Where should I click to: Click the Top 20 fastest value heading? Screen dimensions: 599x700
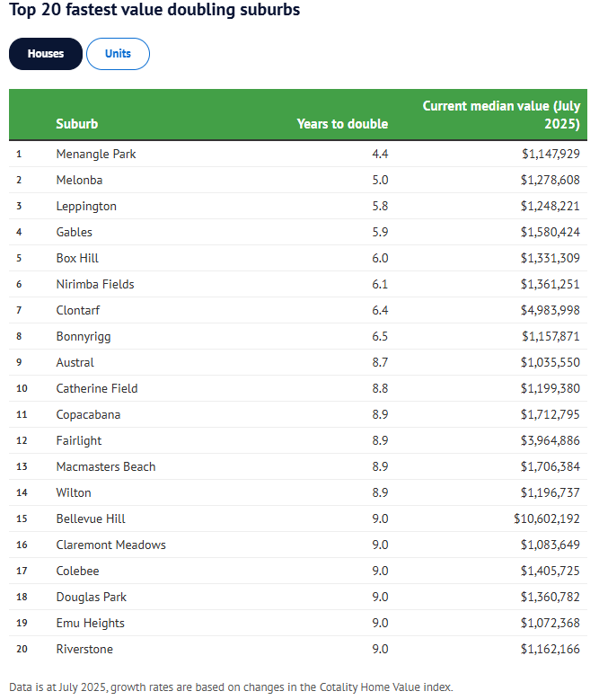point(154,11)
